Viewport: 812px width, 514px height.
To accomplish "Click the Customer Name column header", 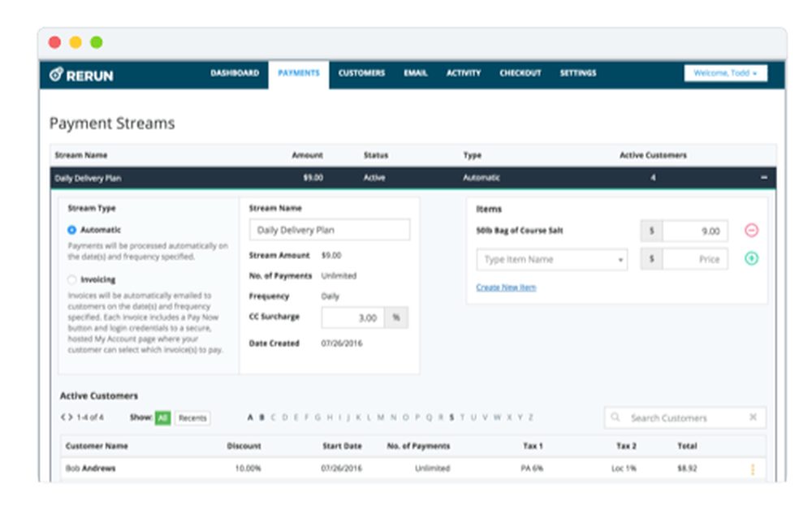I will pos(97,446).
